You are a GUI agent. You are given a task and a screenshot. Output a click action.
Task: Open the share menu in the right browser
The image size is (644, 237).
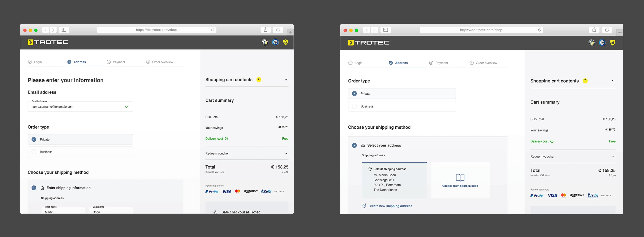click(594, 30)
